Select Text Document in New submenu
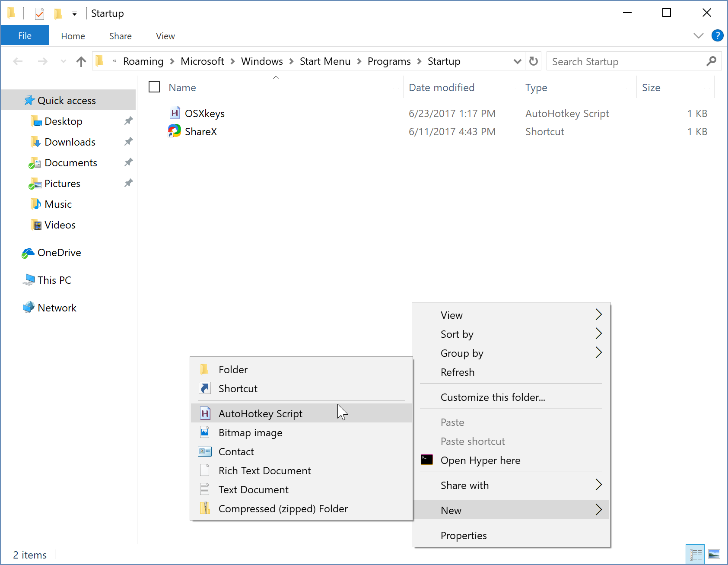 click(301, 489)
